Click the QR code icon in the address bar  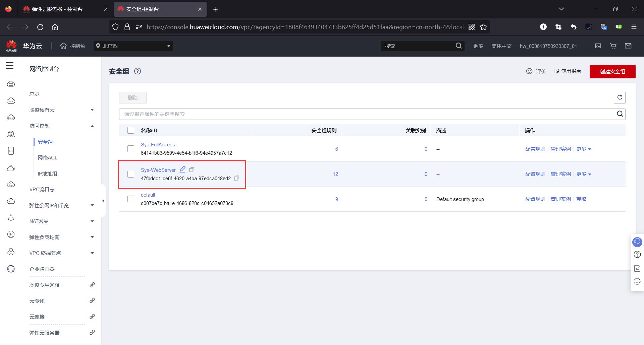click(472, 27)
